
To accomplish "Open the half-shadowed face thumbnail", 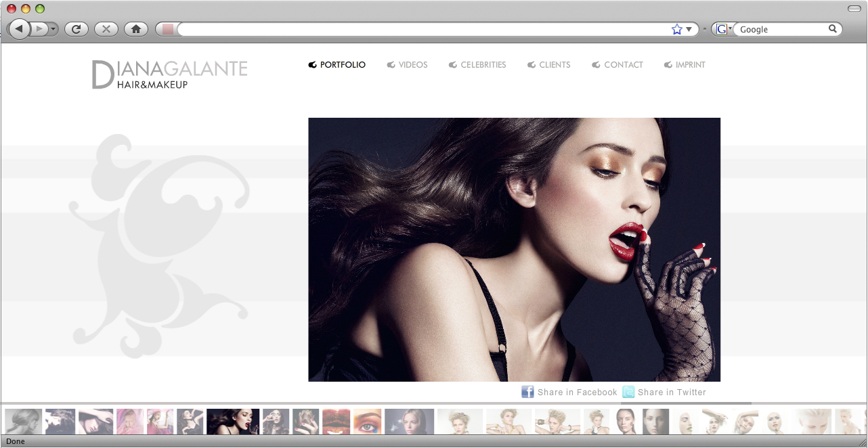I will click(655, 421).
